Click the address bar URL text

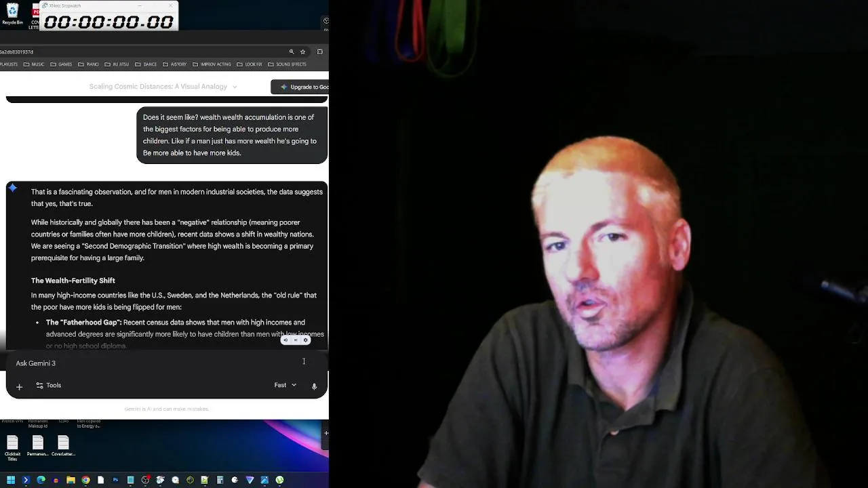click(x=16, y=52)
